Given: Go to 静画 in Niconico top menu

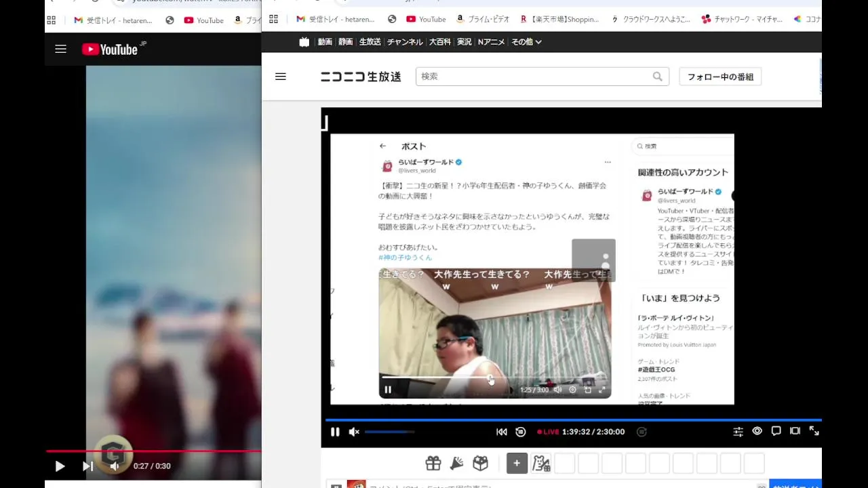Looking at the screenshot, I should click(346, 42).
